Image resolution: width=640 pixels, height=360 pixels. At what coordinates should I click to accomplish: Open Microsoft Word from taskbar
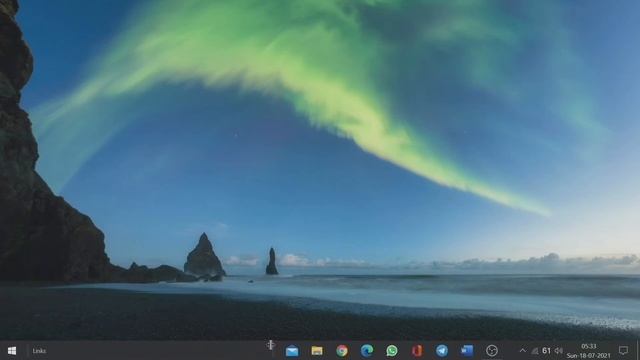[467, 351]
